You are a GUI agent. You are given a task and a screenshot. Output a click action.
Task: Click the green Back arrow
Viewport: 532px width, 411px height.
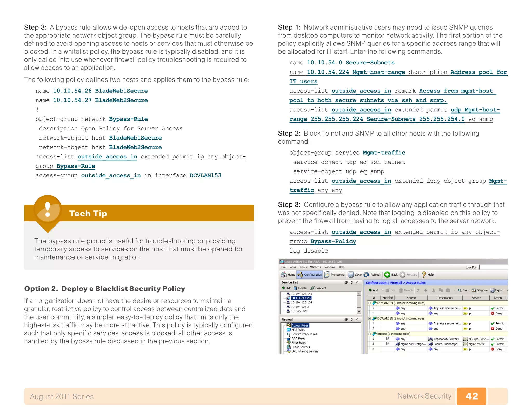tap(387, 275)
